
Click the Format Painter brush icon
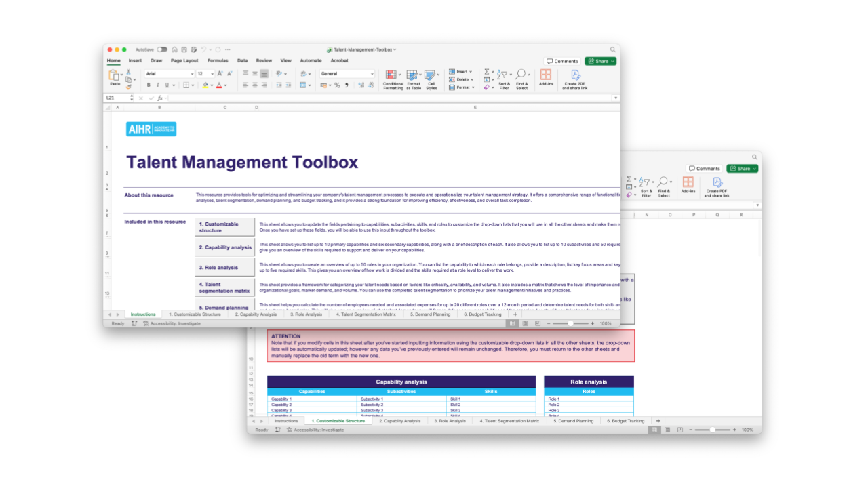(x=128, y=87)
